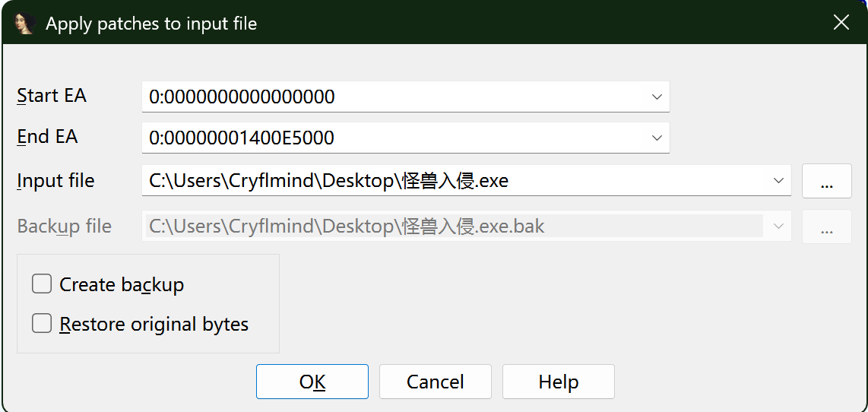Image resolution: width=868 pixels, height=412 pixels.
Task: Open Help for this dialog
Action: coord(558,382)
